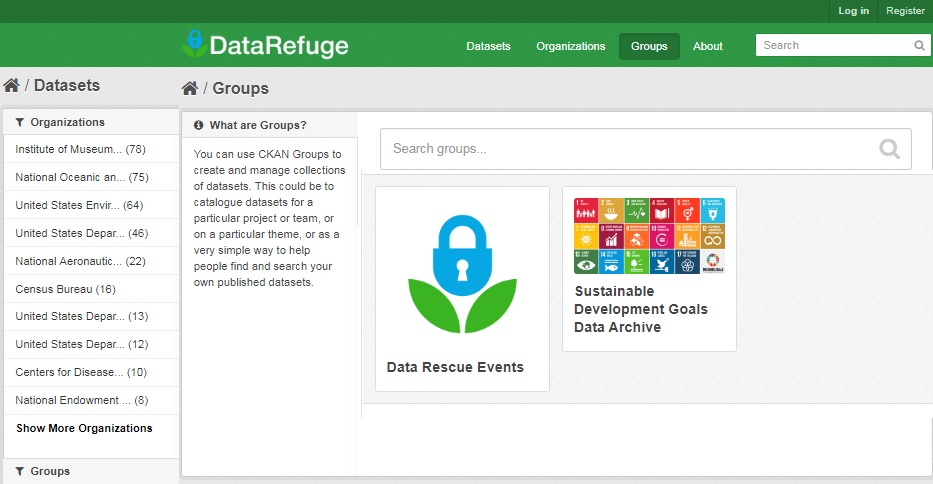Click the DataRefuge padlock logo icon
The width and height of the screenshot is (933, 484).
(x=195, y=43)
